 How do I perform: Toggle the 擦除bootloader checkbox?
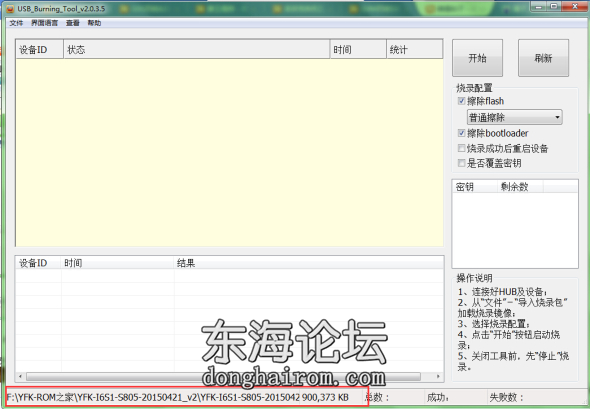pos(461,133)
